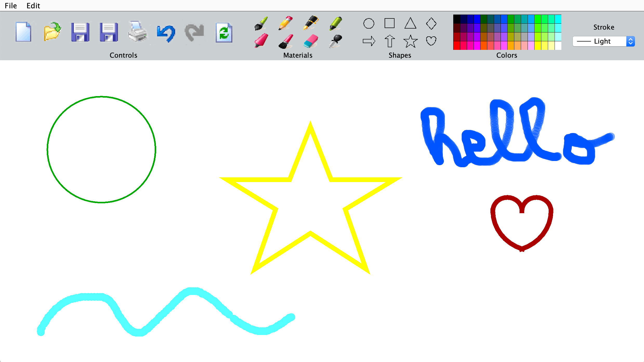Choose the fountain pen tool
The image size is (644, 362).
310,23
